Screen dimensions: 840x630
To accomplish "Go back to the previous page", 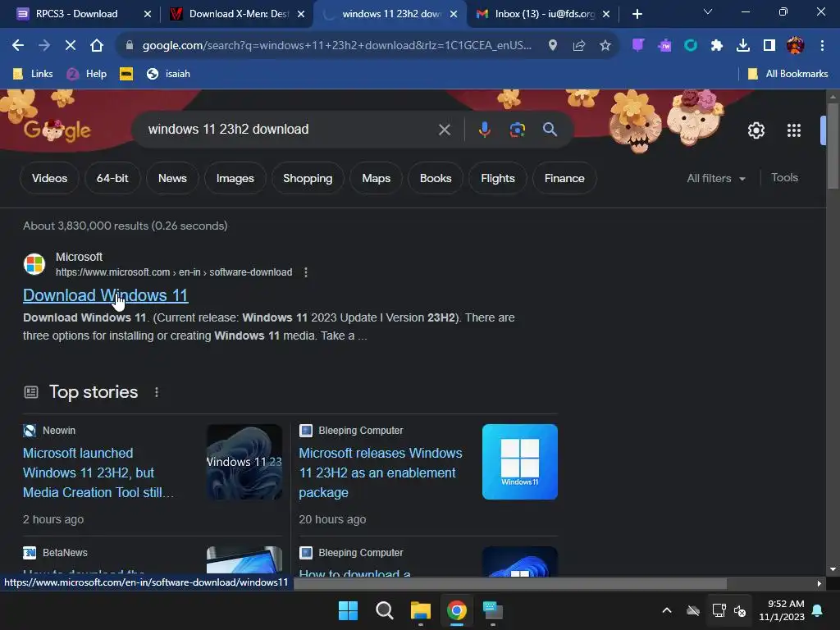I will tap(18, 46).
